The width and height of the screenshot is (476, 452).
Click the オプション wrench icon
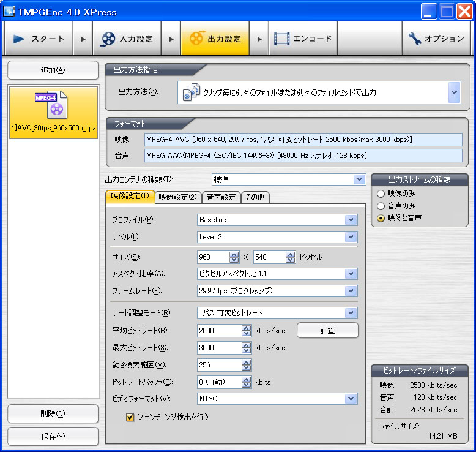point(415,39)
